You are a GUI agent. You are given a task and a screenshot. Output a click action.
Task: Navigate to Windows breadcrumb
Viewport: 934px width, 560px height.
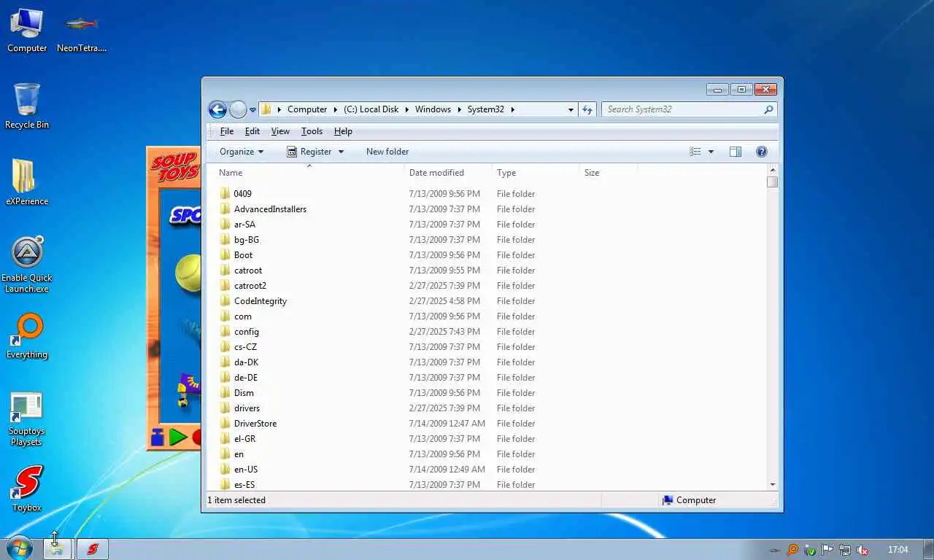click(433, 109)
